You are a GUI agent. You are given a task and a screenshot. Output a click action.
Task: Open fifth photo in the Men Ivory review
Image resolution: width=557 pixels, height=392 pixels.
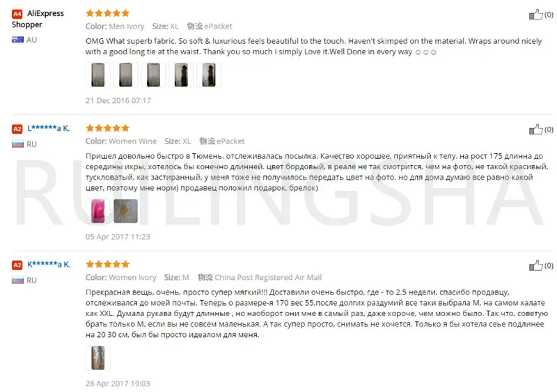208,75
